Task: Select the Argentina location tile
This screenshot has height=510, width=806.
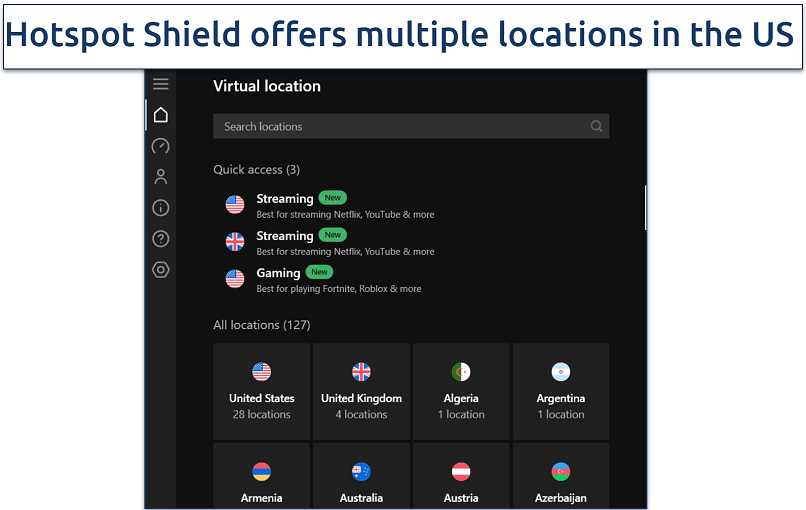Action: (x=560, y=392)
